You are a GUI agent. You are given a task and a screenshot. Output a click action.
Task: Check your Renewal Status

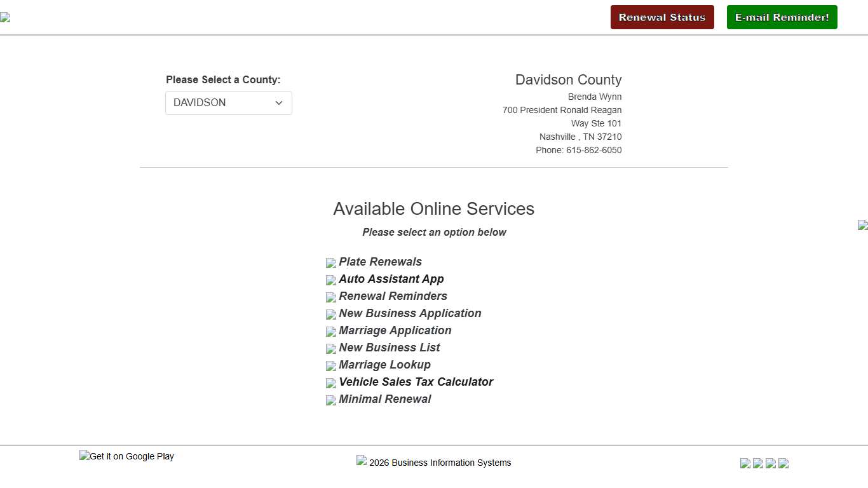click(x=662, y=17)
